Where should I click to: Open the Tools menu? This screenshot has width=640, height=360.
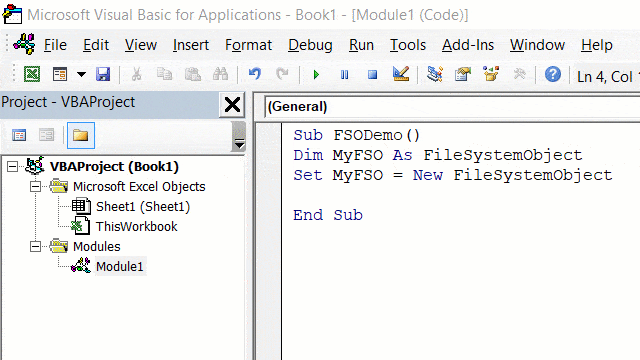[x=408, y=45]
